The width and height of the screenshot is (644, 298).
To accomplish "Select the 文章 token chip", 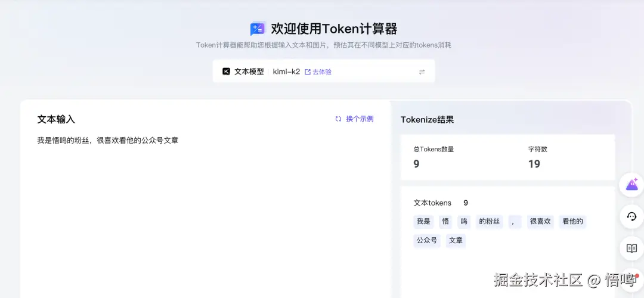I will click(456, 241).
